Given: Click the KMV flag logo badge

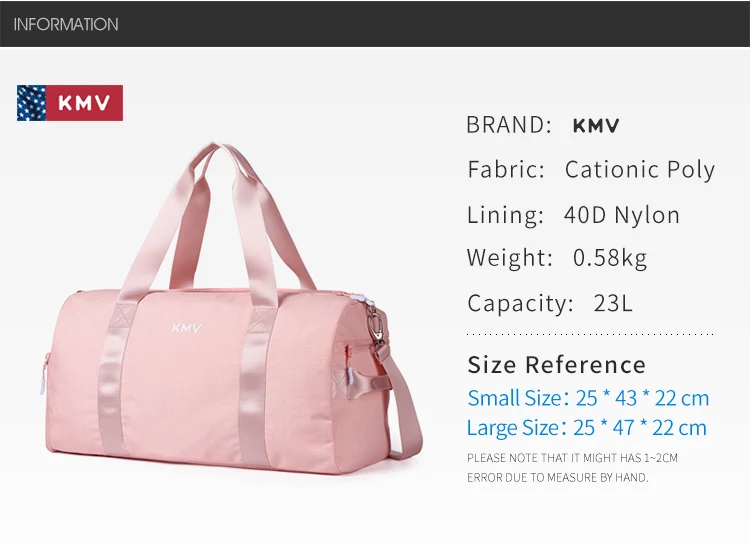Looking at the screenshot, I should tap(70, 103).
